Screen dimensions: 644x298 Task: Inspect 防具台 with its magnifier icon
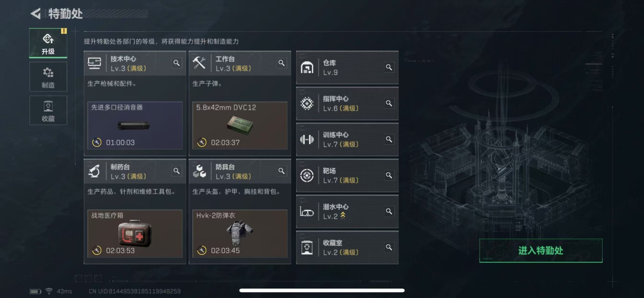(281, 171)
